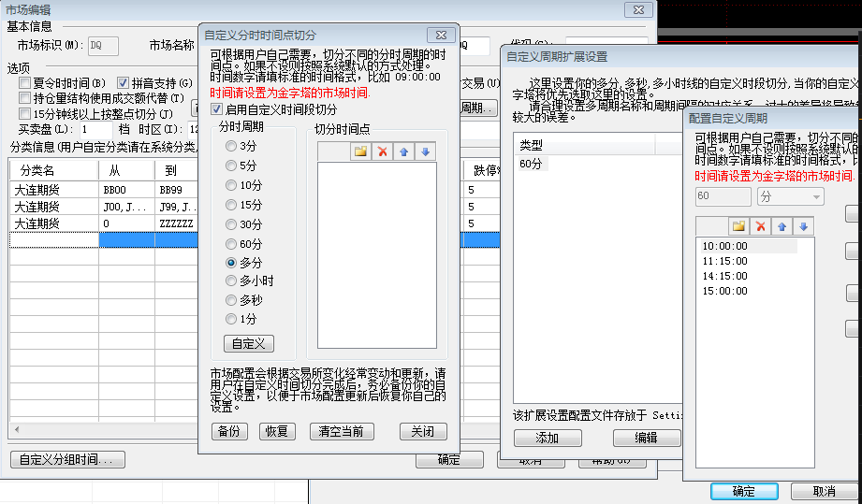Click the red X delete icon in 配置自定义周期 dialog
This screenshot has width=862, height=504.
pyautogui.click(x=760, y=225)
